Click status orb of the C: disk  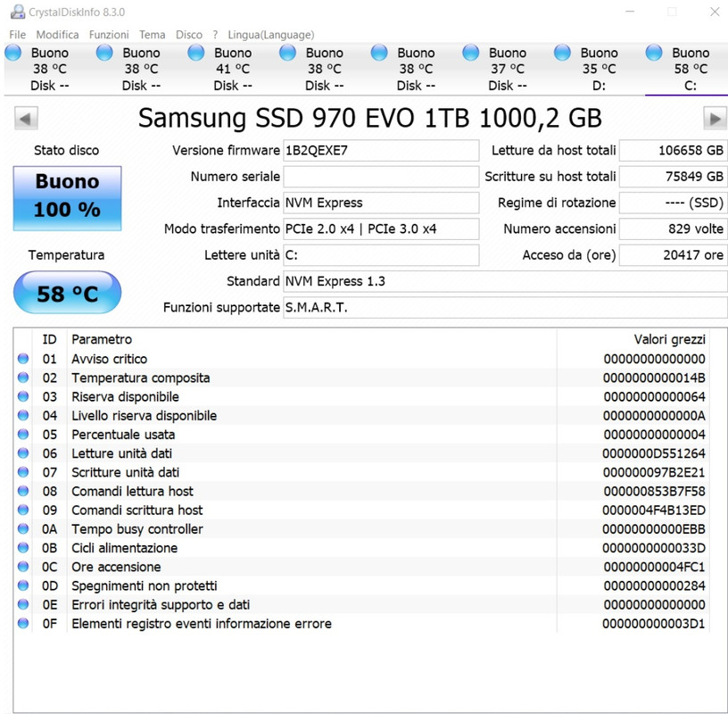654,53
